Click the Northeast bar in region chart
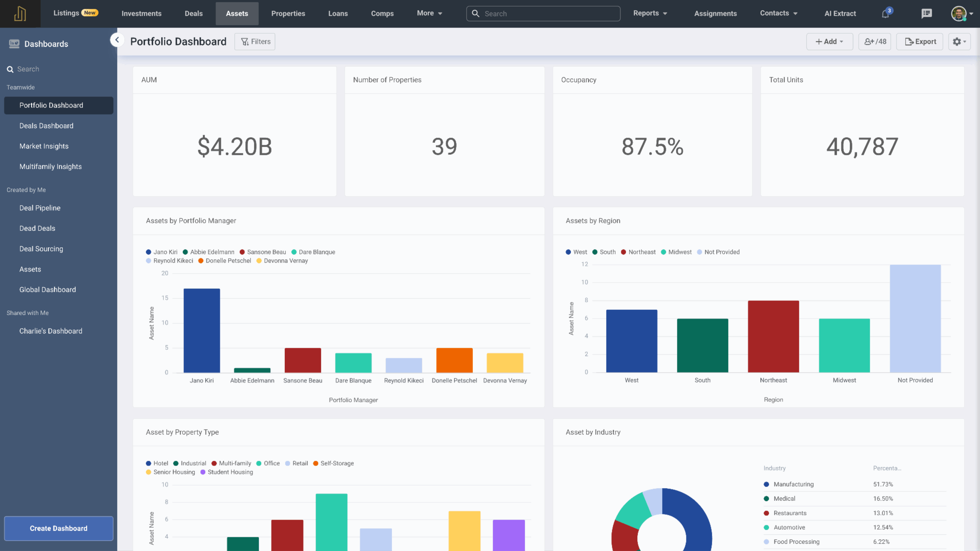The image size is (980, 551). 773,336
